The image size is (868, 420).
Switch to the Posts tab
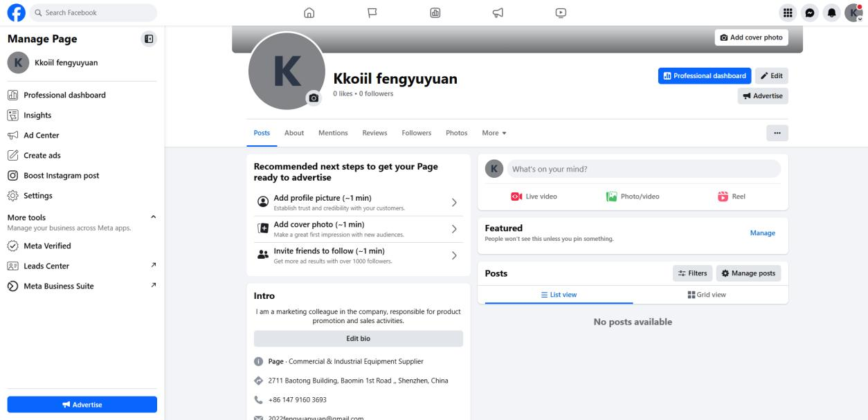coord(262,133)
